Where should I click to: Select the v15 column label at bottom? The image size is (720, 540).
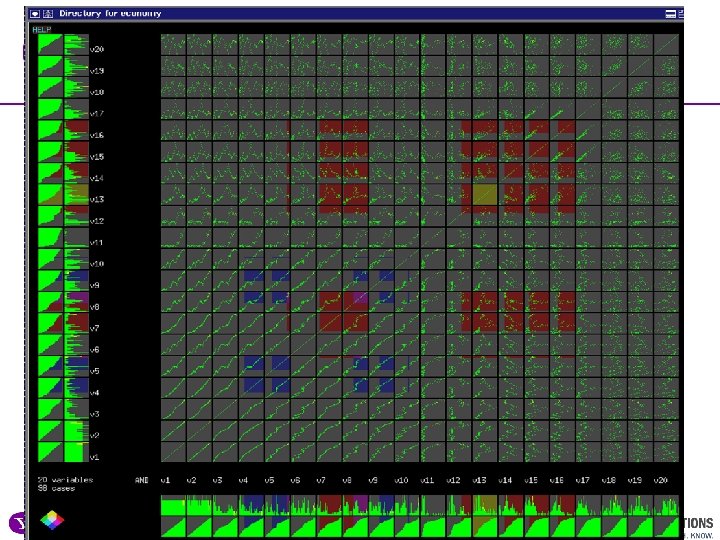click(530, 480)
